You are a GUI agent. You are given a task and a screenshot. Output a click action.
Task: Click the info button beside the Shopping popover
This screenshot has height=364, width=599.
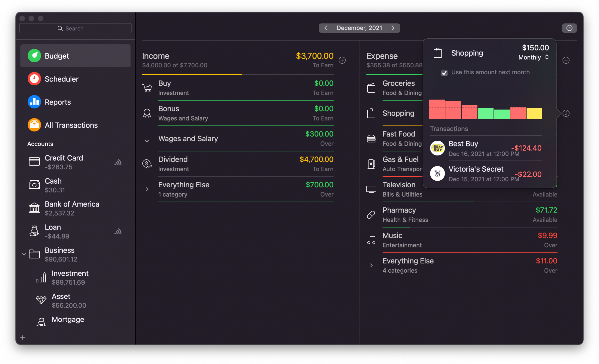(566, 113)
